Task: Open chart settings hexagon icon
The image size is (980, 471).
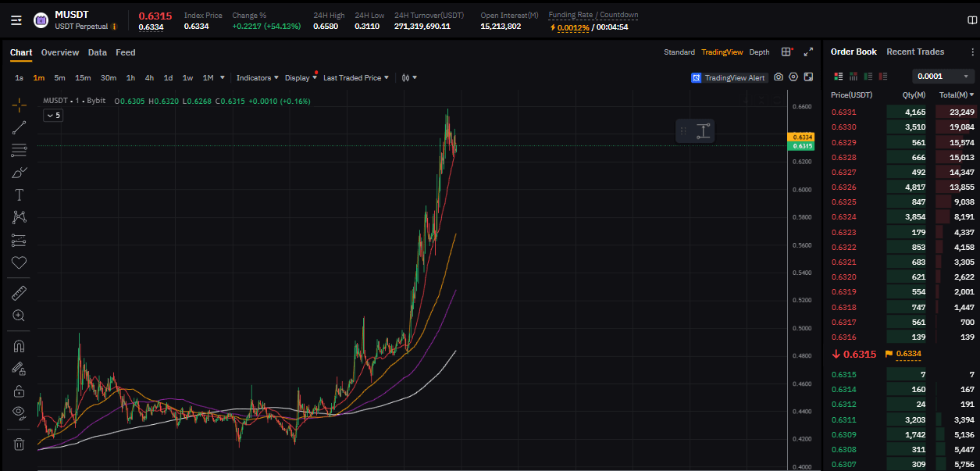Action: 793,77
